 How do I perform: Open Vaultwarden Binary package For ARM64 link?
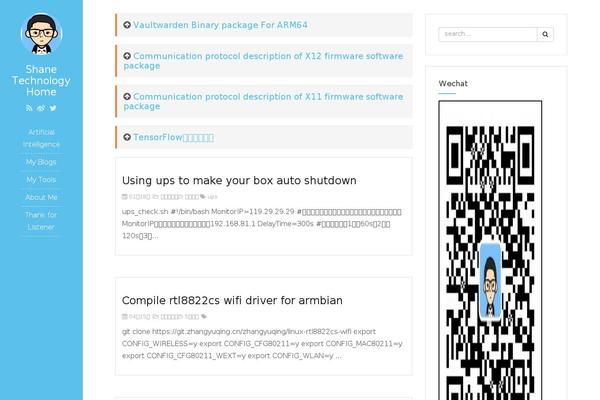[x=220, y=25]
